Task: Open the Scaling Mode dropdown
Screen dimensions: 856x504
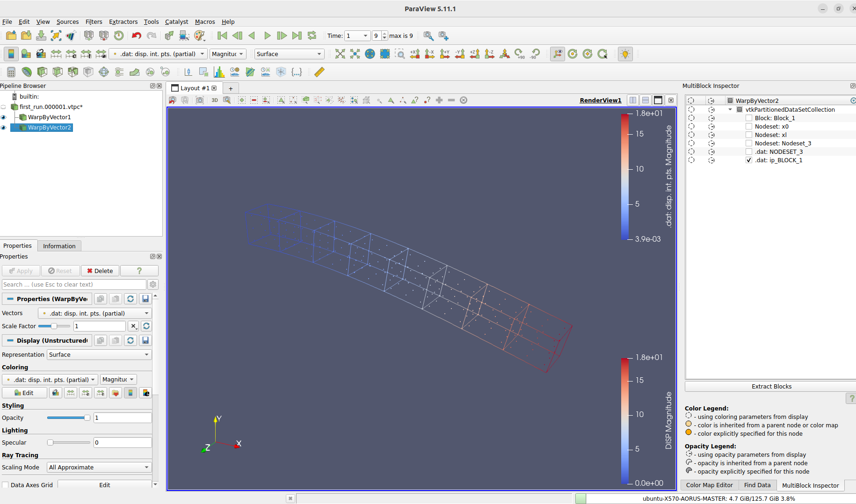Action: [x=99, y=467]
